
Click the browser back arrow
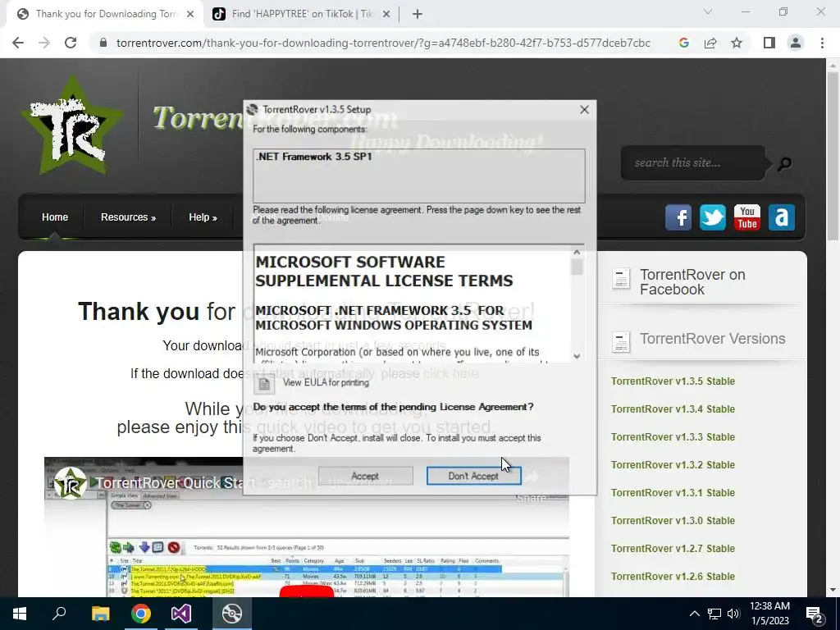[18, 43]
